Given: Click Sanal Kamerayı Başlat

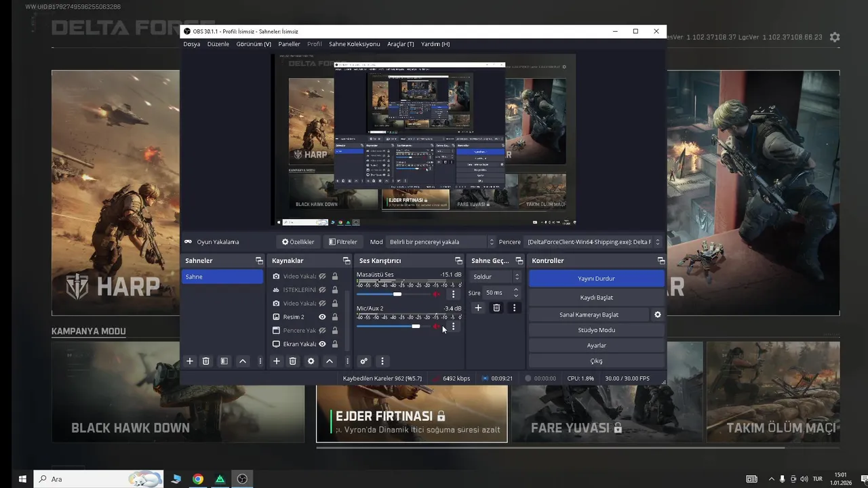Looking at the screenshot, I should pyautogui.click(x=589, y=314).
